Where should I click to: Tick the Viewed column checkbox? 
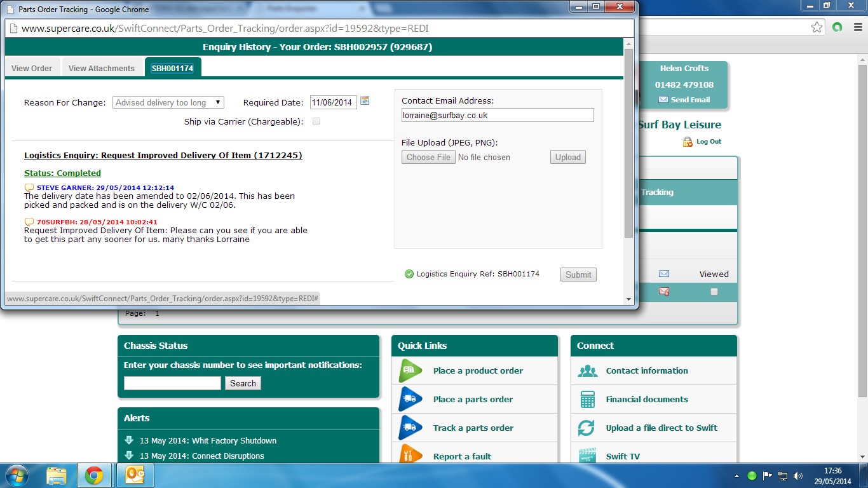(x=714, y=292)
